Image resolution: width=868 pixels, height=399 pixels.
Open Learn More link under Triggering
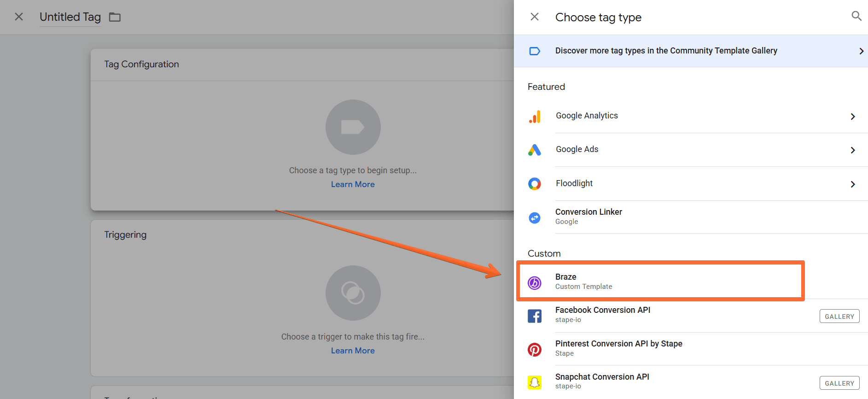[353, 351]
